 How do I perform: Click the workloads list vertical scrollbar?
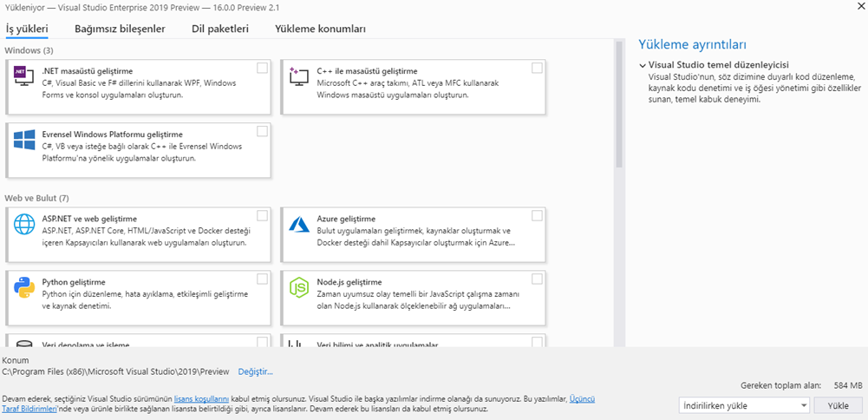pyautogui.click(x=619, y=103)
